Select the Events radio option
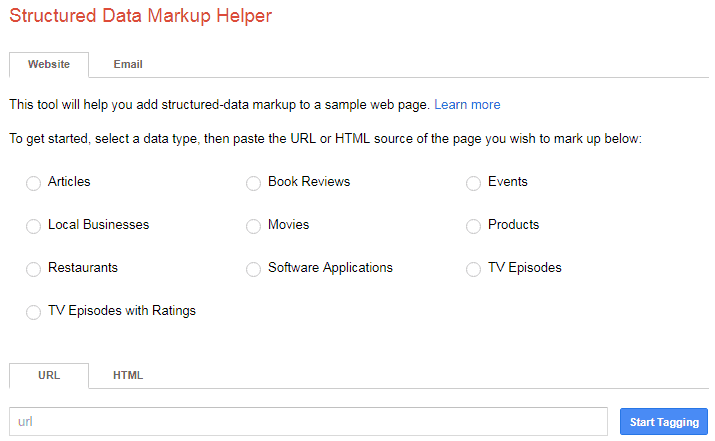 (473, 183)
